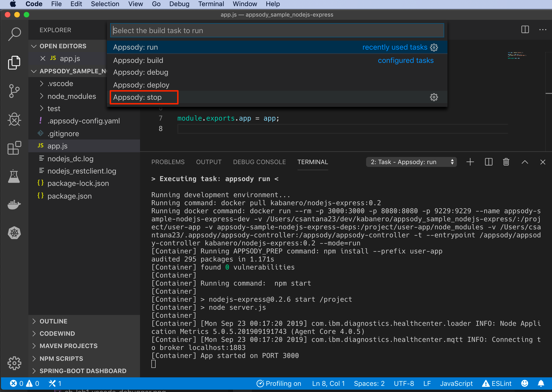Toggle Profiling on status item

[279, 383]
